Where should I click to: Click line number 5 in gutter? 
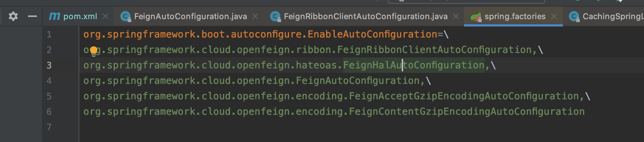coord(49,96)
